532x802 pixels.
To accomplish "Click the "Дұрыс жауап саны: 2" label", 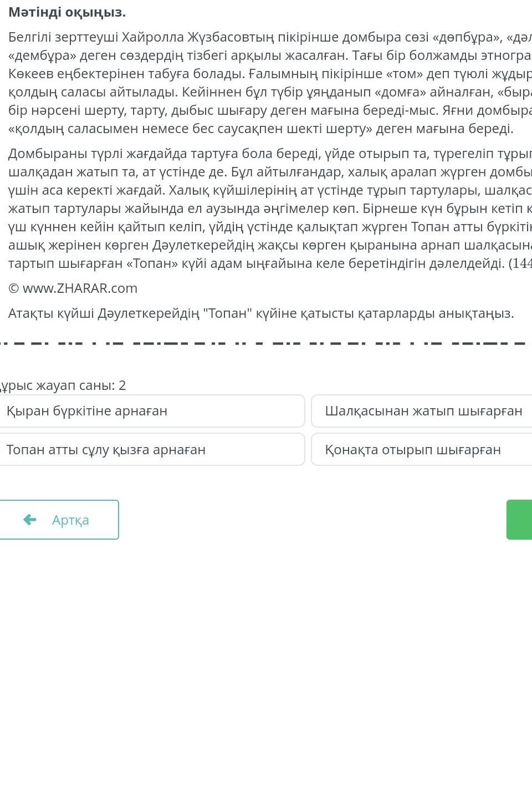I will pyautogui.click(x=62, y=385).
